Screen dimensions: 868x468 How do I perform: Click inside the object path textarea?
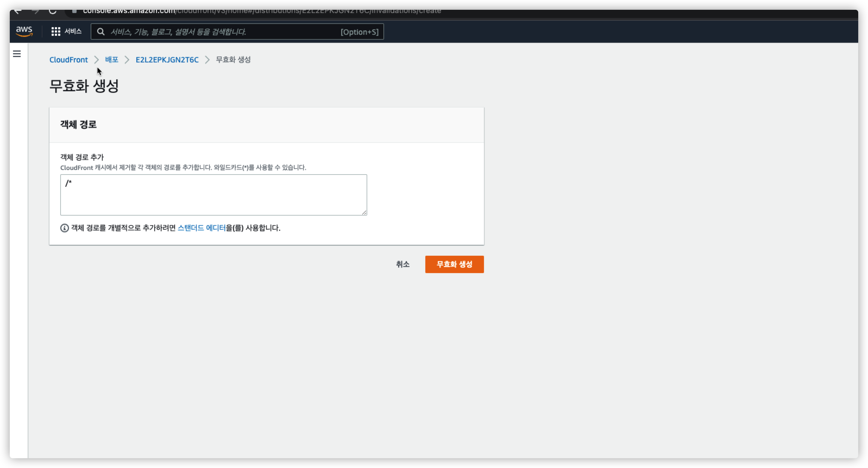(x=213, y=195)
